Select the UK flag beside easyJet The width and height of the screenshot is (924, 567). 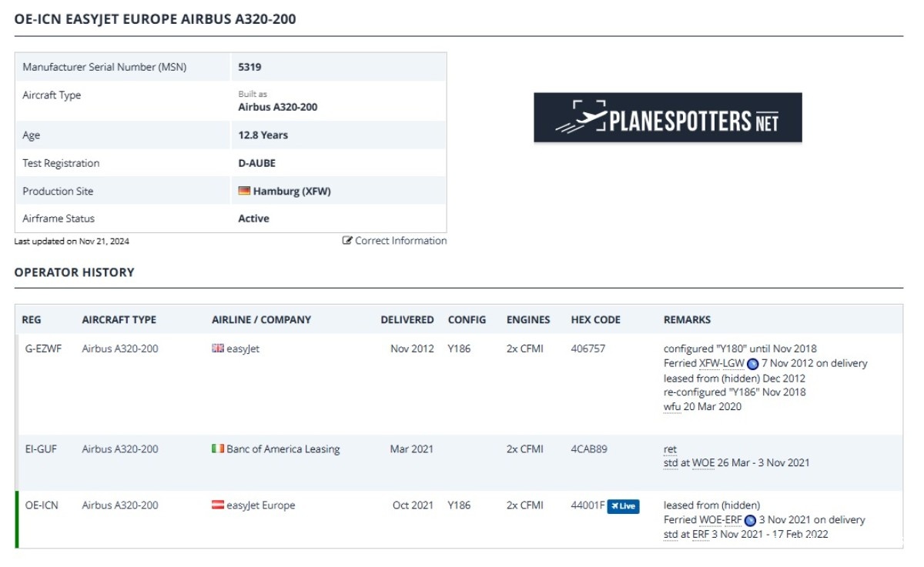pyautogui.click(x=218, y=349)
